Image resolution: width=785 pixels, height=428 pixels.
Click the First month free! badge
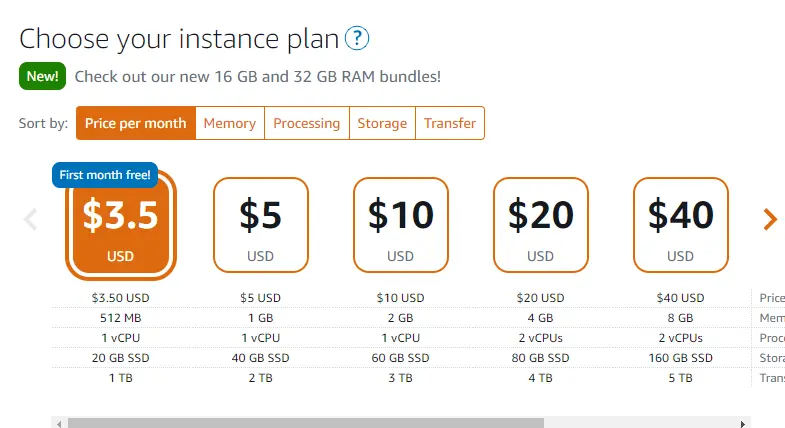pos(105,175)
